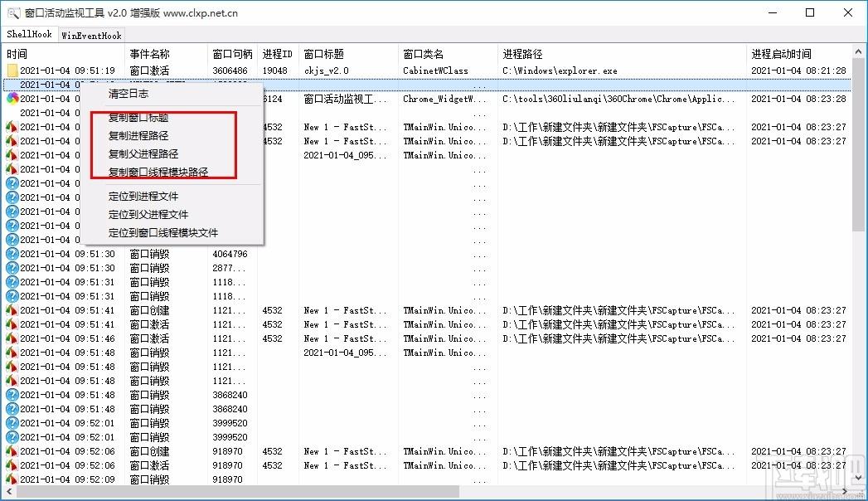
Task: Click the 窗口标题 column header
Action: point(349,54)
